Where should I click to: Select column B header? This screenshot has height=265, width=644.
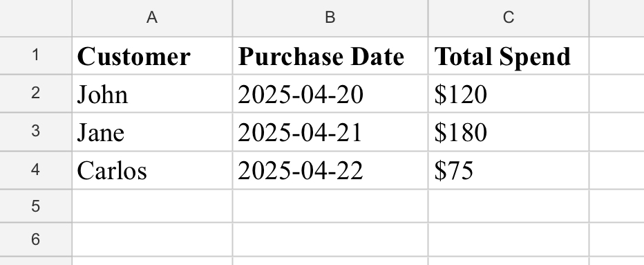pyautogui.click(x=330, y=18)
